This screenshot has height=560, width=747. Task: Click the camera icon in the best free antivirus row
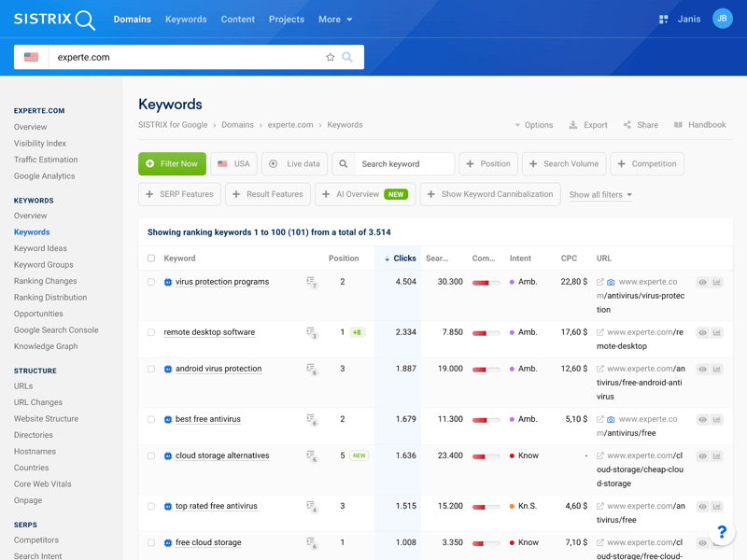(611, 420)
